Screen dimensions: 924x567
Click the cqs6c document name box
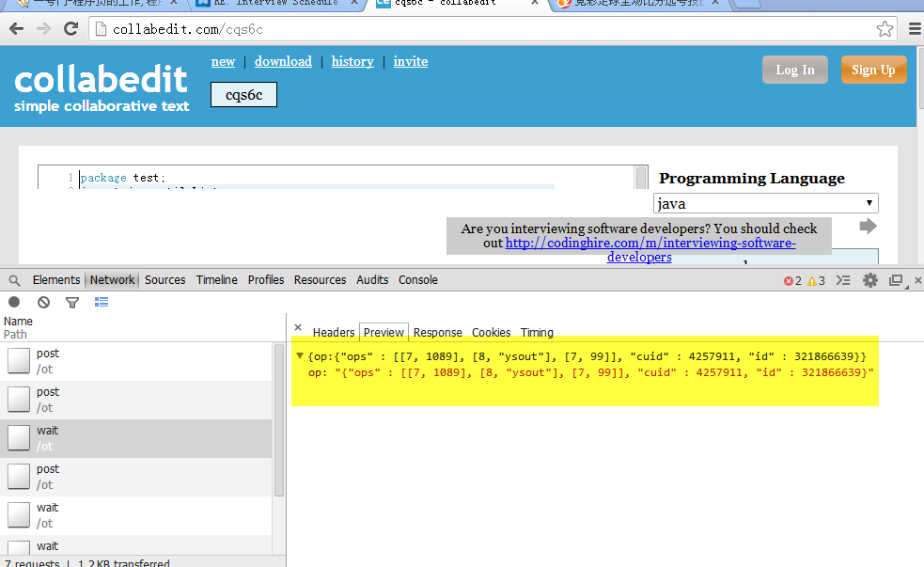pyautogui.click(x=244, y=95)
